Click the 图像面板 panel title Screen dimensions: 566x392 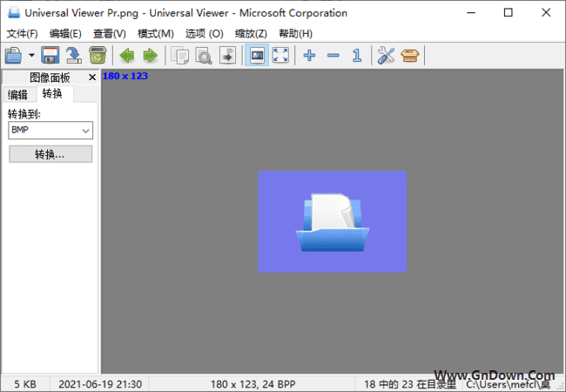pos(50,78)
